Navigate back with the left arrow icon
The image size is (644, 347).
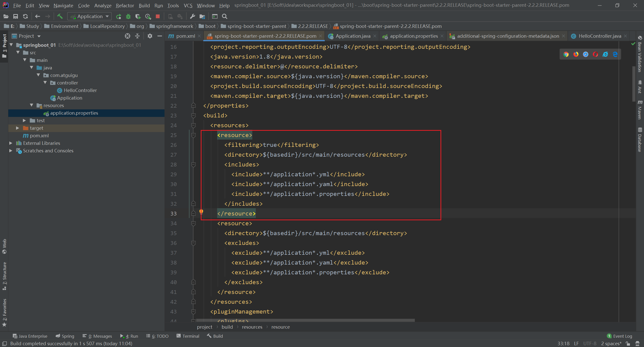coord(37,16)
